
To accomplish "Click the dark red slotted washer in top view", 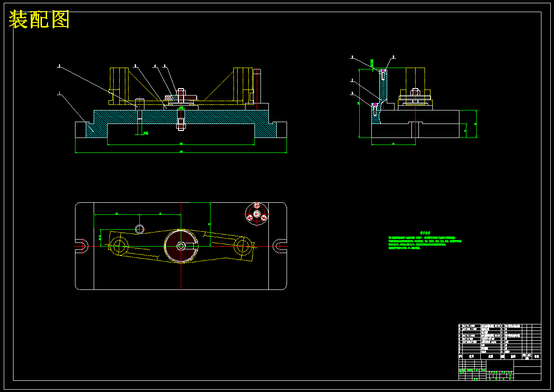I will tap(181, 246).
